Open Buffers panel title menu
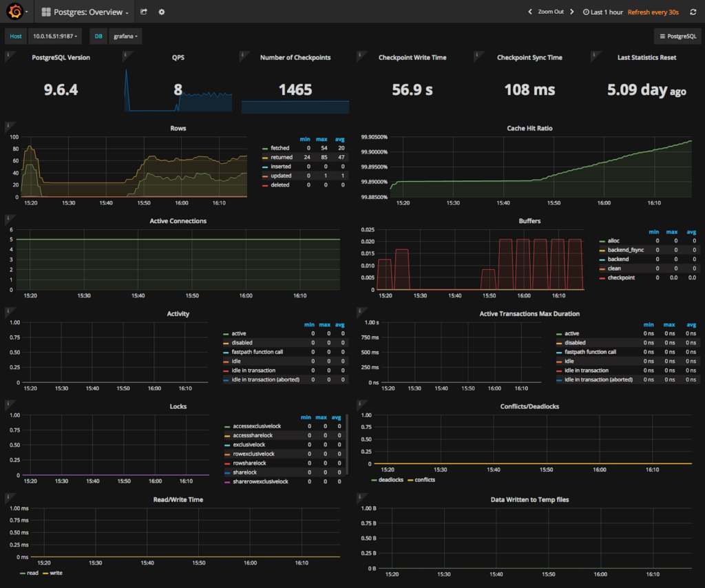Viewport: 705px width, 588px height. point(529,221)
